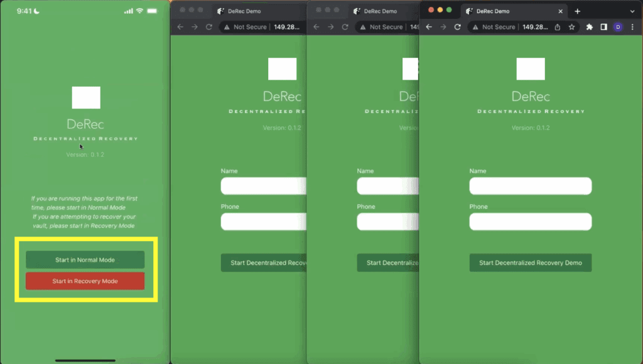
Task: Open a new tab with the plus icon
Action: [577, 11]
